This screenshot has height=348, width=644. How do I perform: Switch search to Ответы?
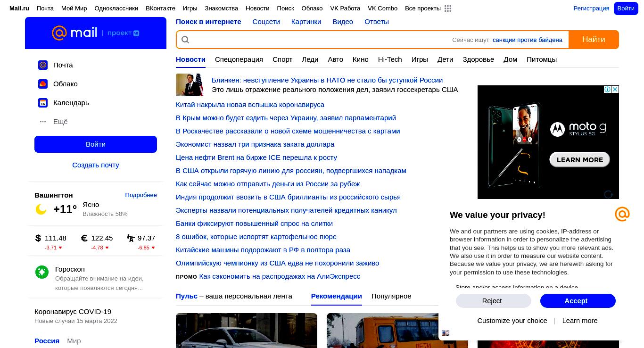377,22
